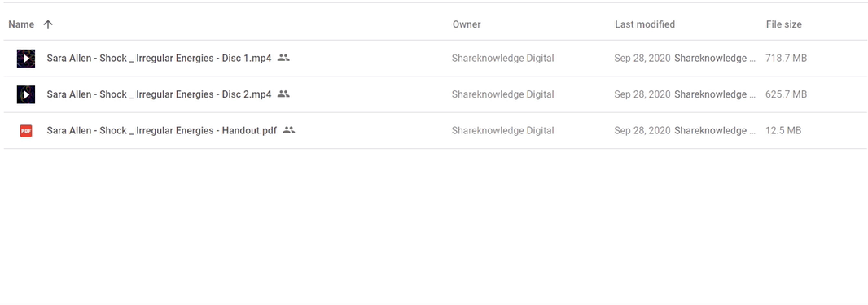Click the shared-people icon beside Disc 1.mp4
Image resolution: width=868 pixels, height=305 pixels.
click(x=283, y=58)
